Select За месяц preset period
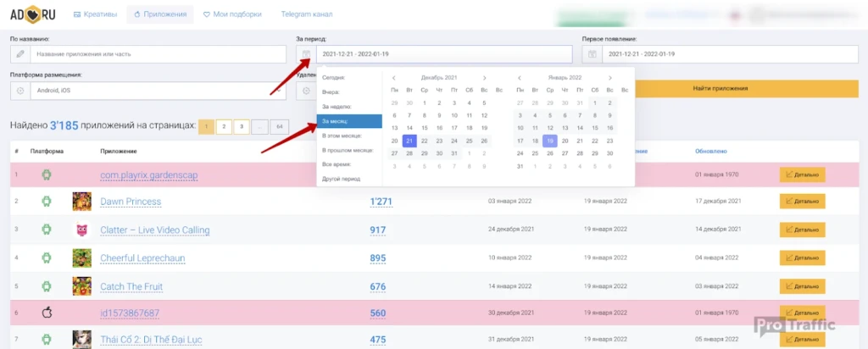 tap(349, 121)
